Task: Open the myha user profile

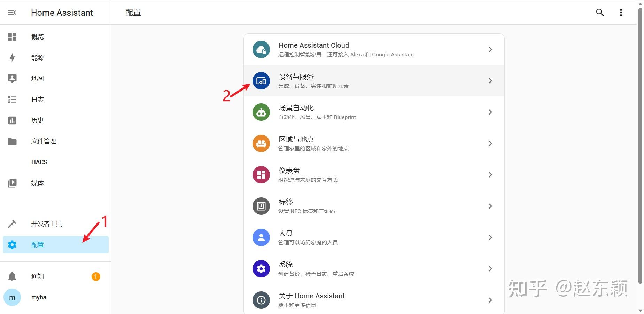Action: [x=56, y=297]
